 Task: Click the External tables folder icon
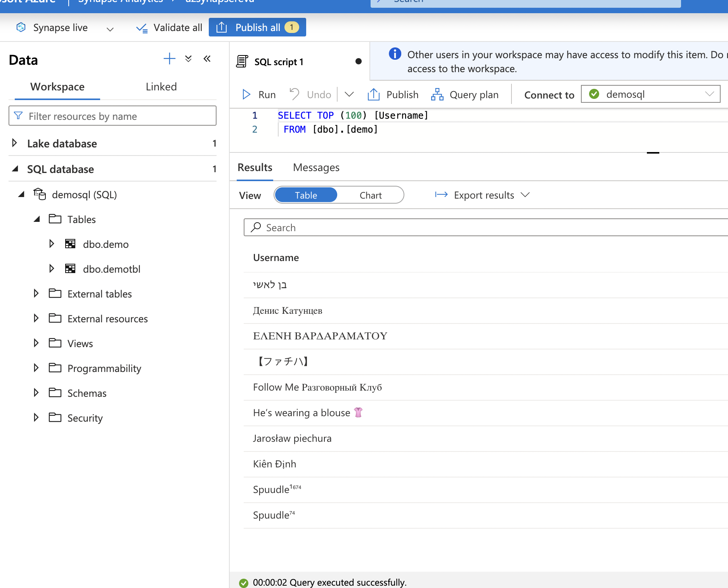55,293
